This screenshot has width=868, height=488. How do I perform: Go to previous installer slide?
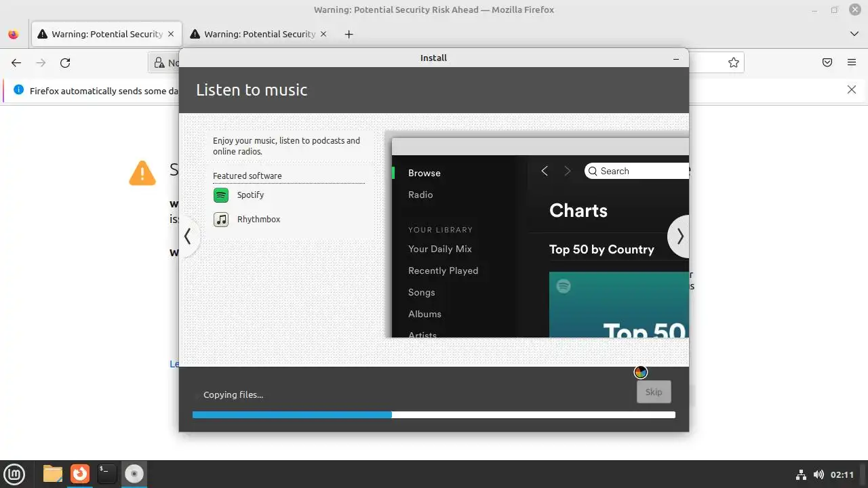coord(188,237)
